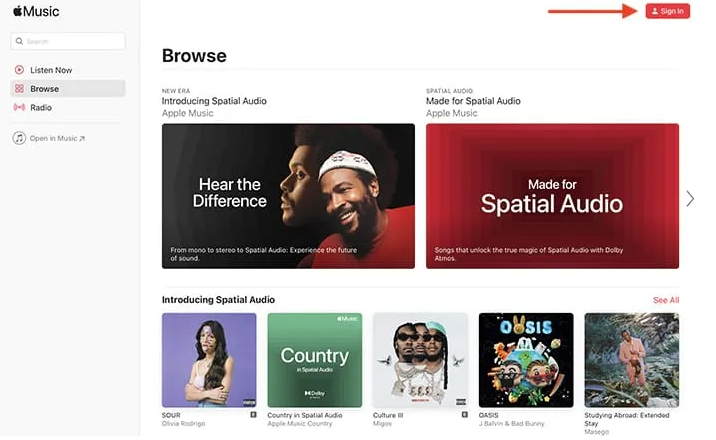Image resolution: width=716 pixels, height=440 pixels.
Task: Click the Apple Music logo
Action: coord(36,11)
